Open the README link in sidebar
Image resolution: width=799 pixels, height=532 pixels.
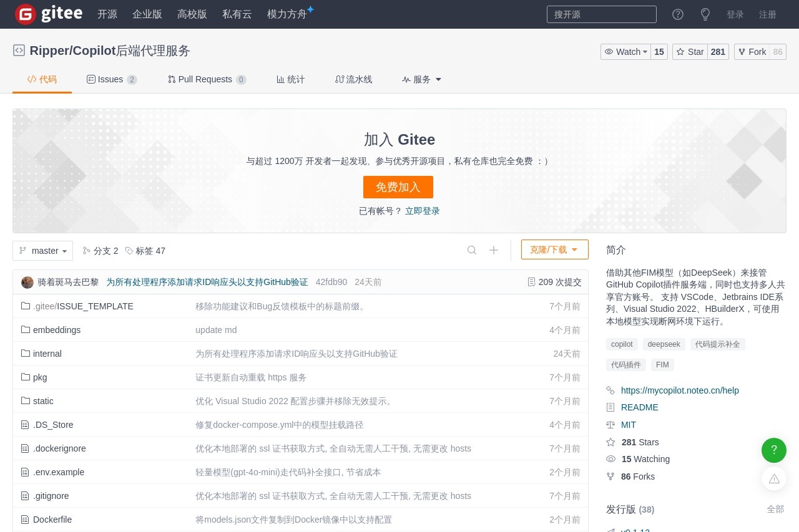(640, 407)
